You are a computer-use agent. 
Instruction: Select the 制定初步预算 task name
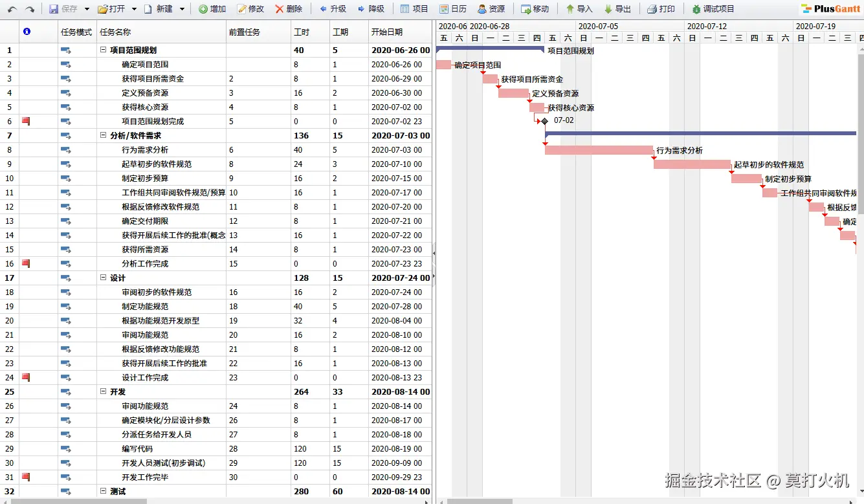(x=145, y=178)
